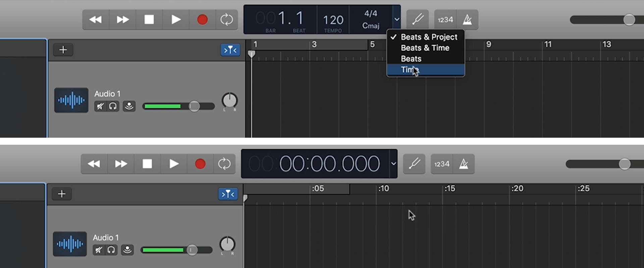Solo Audio 1 in the seconds-ruler window
Viewport: 644px width, 268px height.
[x=111, y=250]
